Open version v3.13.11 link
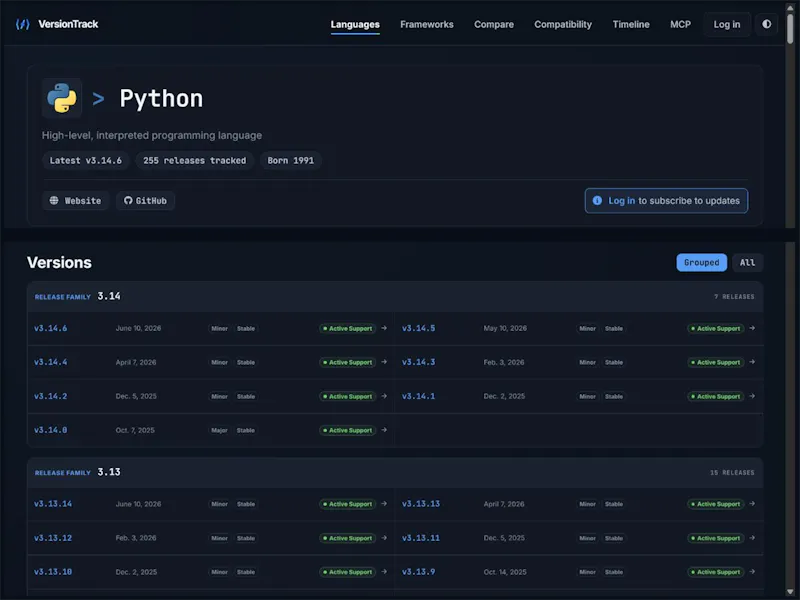Image resolution: width=800 pixels, height=600 pixels. click(421, 538)
